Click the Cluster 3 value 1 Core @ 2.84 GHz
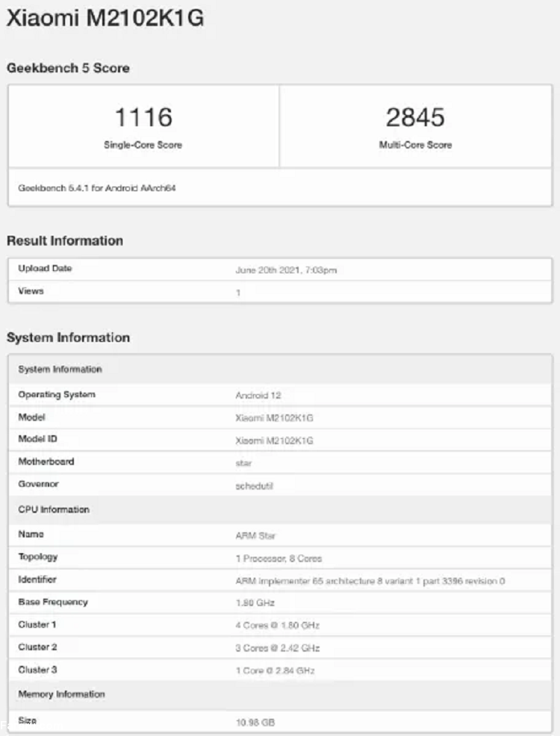Viewport: 560px width, 736px height. 275,670
